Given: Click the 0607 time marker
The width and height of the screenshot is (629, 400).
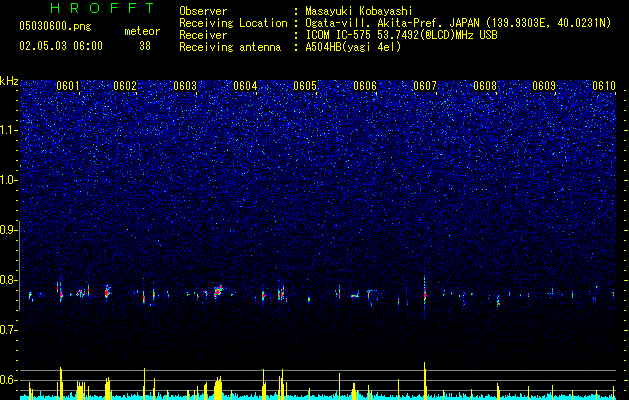Looking at the screenshot, I should (425, 86).
